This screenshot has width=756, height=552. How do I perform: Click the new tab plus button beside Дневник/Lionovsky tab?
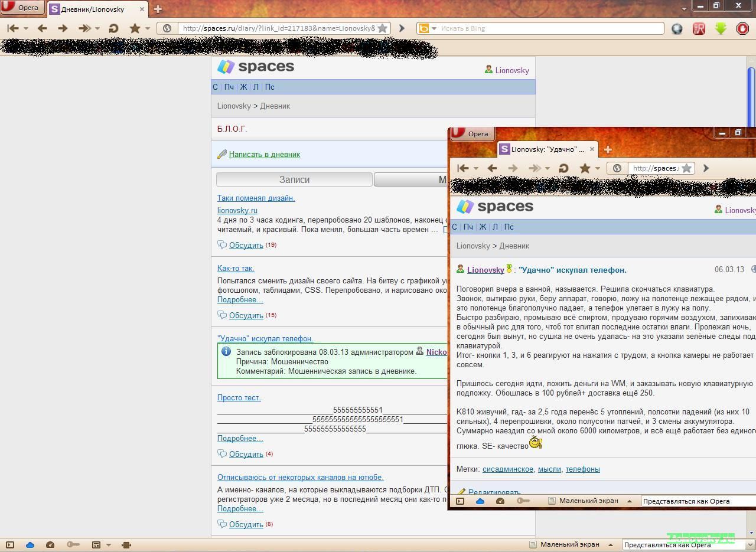(158, 9)
